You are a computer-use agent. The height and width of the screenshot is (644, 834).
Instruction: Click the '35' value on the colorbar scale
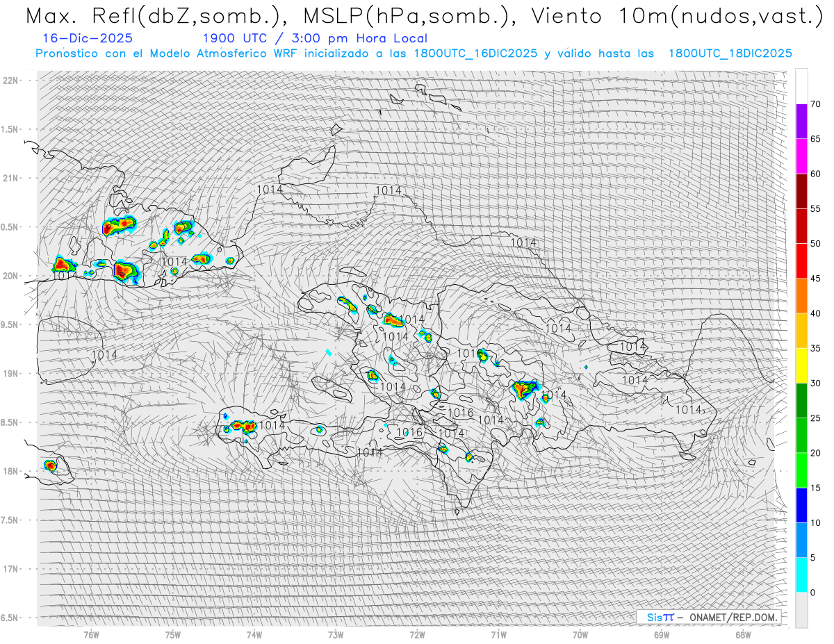(x=815, y=348)
